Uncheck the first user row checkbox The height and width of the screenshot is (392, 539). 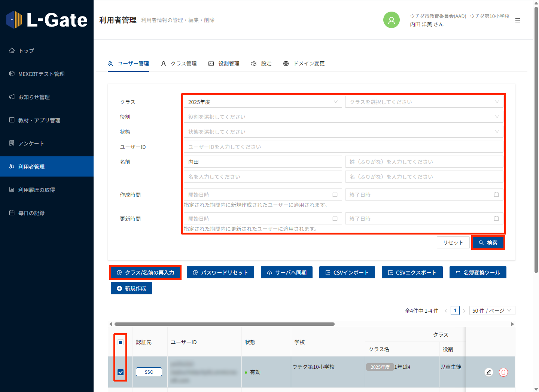121,372
